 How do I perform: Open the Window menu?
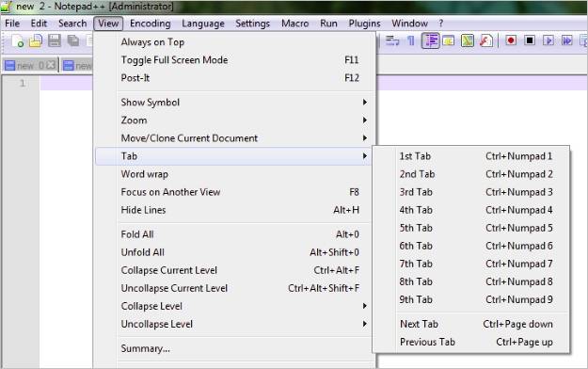(x=409, y=24)
